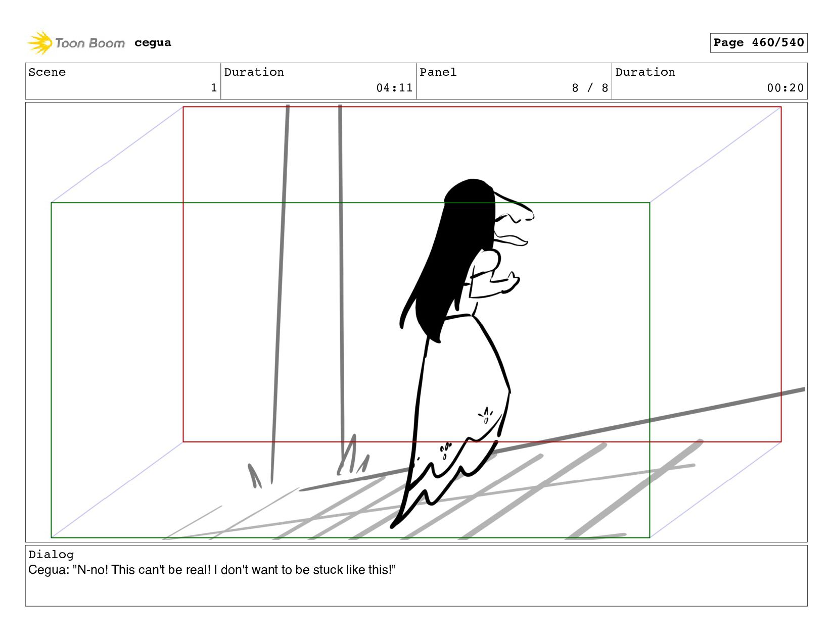The width and height of the screenshot is (834, 644).
Task: Click the character's raised hand
Action: pos(512,282)
